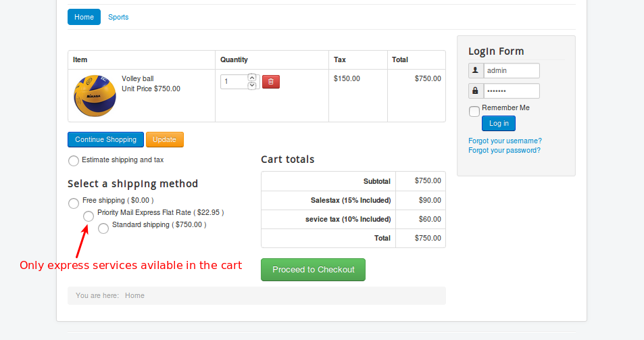The image size is (644, 340).
Task: Enable Estimate shipping and tax
Action: coord(74,161)
